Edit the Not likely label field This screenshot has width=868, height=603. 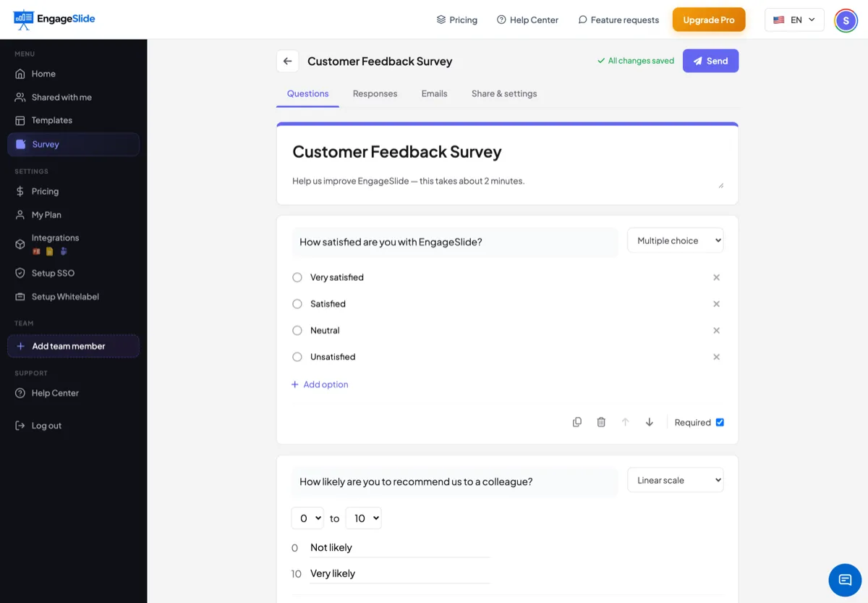point(399,548)
